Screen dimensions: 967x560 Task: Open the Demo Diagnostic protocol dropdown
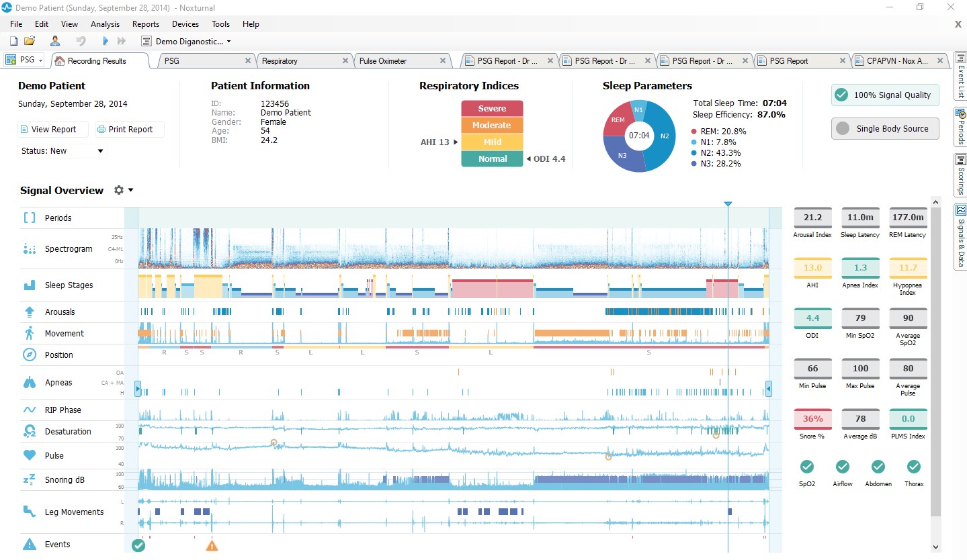(x=192, y=42)
